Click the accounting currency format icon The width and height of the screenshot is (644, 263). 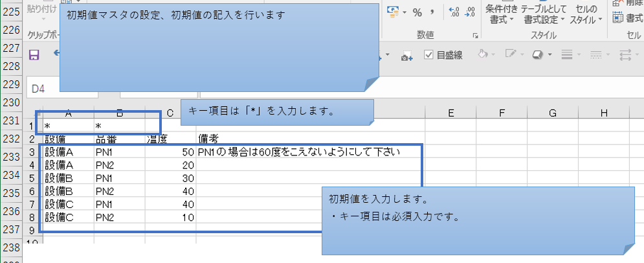click(x=394, y=12)
